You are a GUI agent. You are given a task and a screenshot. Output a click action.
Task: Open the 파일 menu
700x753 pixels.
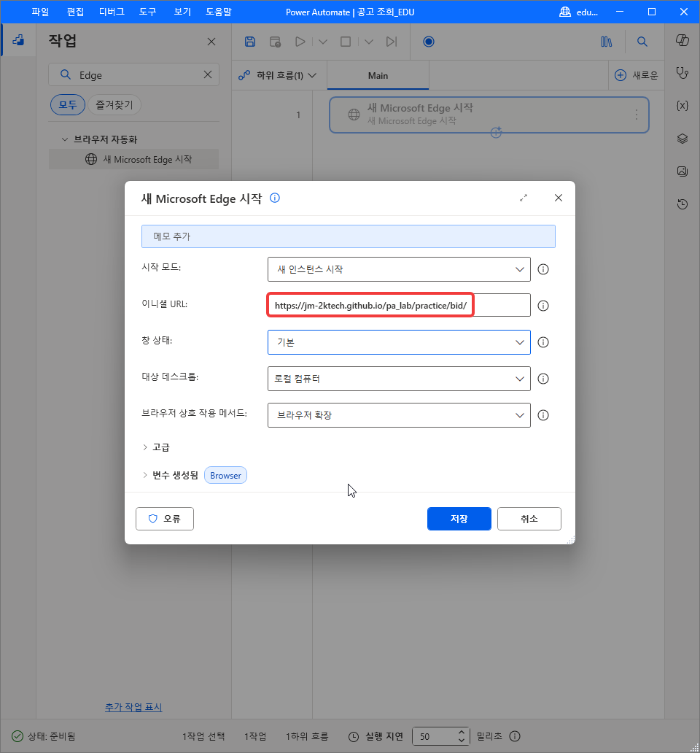coord(40,12)
